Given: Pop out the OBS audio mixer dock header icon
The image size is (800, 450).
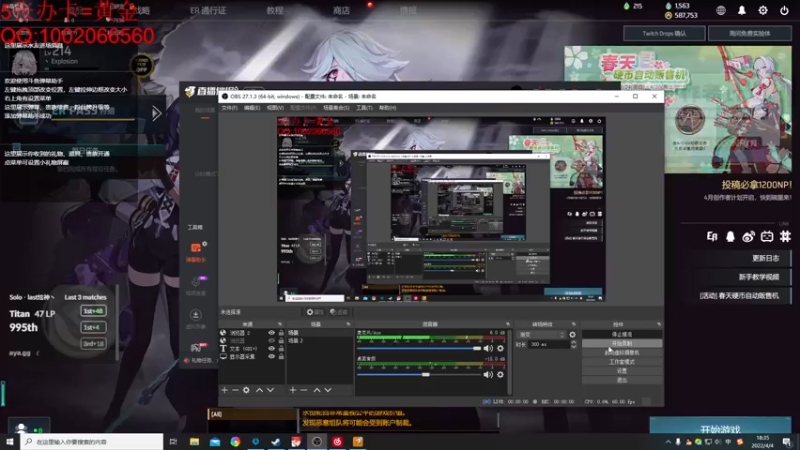Looking at the screenshot, I should (508, 324).
